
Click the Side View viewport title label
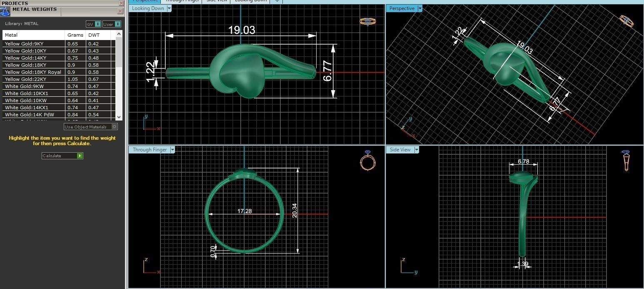click(400, 150)
